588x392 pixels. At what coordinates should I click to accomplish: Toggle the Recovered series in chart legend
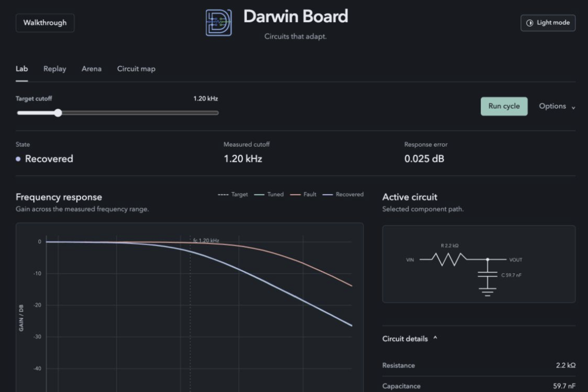point(343,194)
